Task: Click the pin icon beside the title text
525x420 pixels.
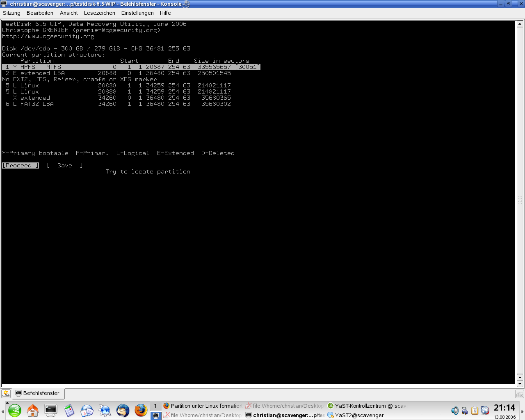Action: [186, 4]
